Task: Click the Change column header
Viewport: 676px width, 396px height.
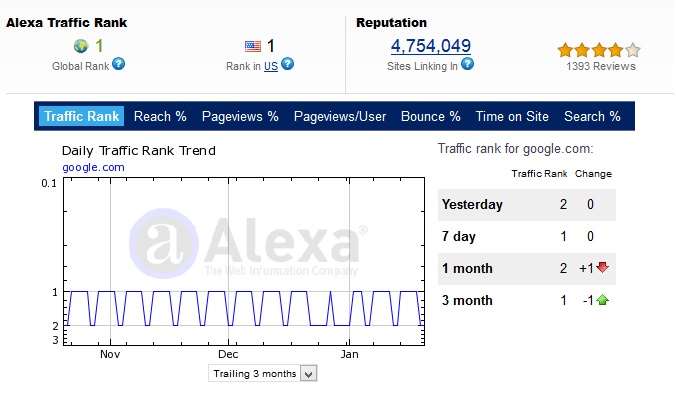Action: click(x=593, y=174)
